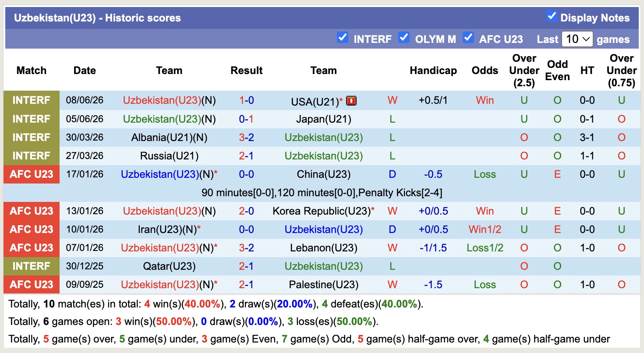Click USA(U21) team name
The image size is (644, 353).
pyautogui.click(x=315, y=102)
